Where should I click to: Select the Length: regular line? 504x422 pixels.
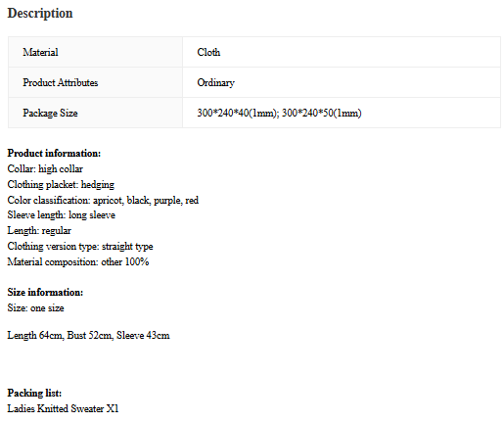click(x=39, y=231)
